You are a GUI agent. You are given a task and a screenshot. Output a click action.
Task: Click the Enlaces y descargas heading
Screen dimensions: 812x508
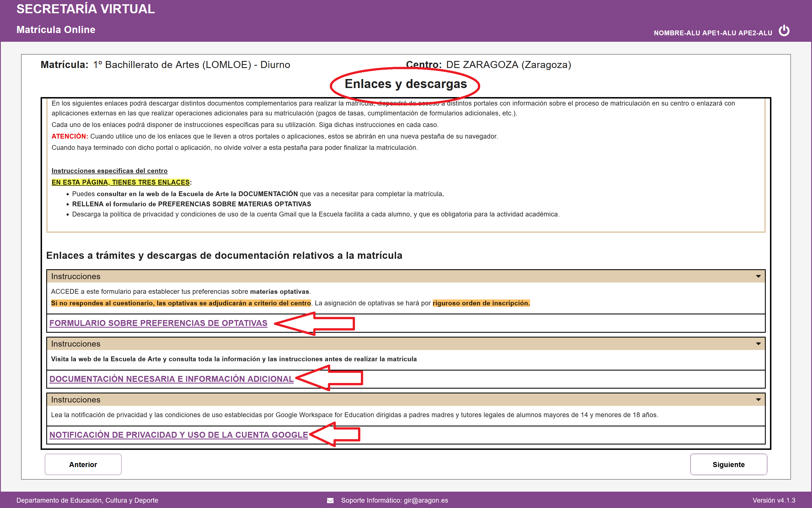[x=406, y=84]
